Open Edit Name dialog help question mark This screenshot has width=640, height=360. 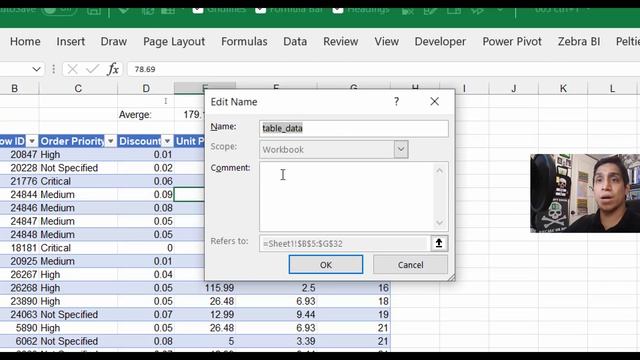[396, 102]
